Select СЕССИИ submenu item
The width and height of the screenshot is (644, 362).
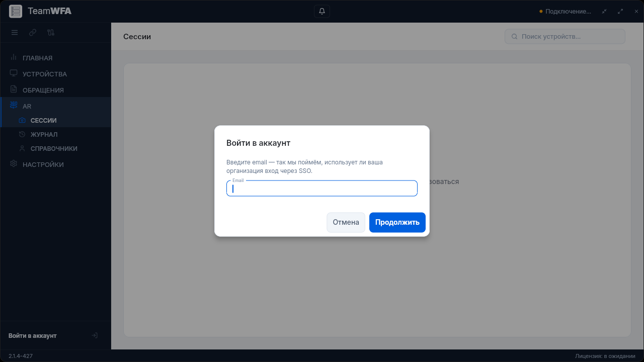coord(55,121)
